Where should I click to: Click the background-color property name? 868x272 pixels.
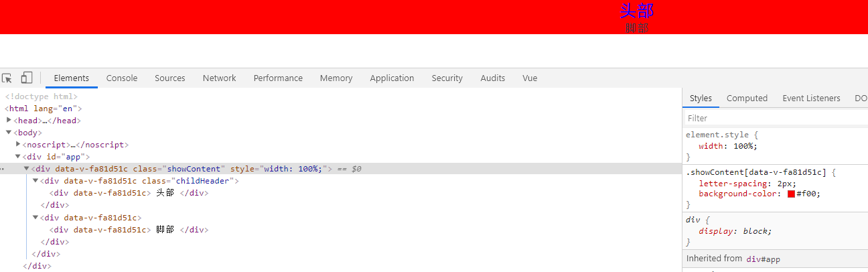739,194
